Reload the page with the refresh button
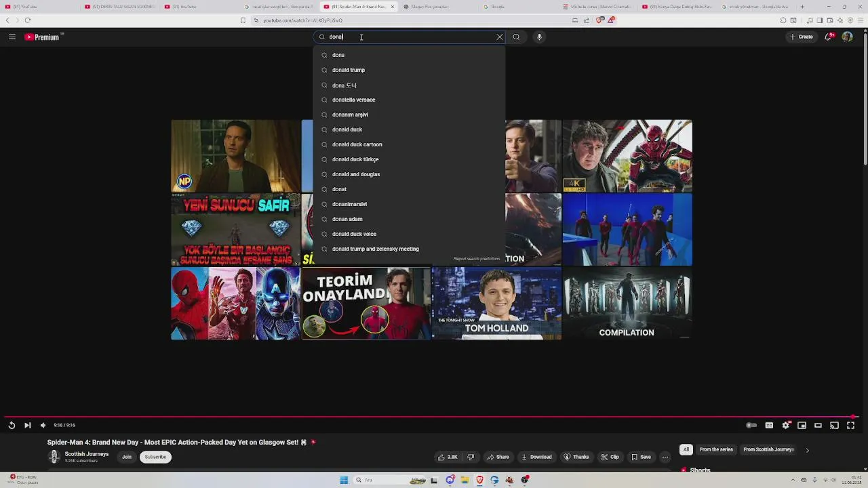 (x=28, y=20)
